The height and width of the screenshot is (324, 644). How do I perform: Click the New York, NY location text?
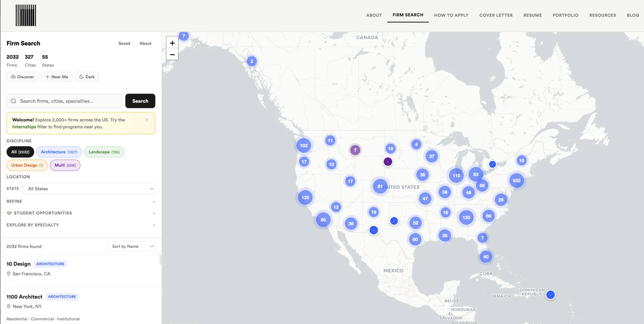coord(27,306)
